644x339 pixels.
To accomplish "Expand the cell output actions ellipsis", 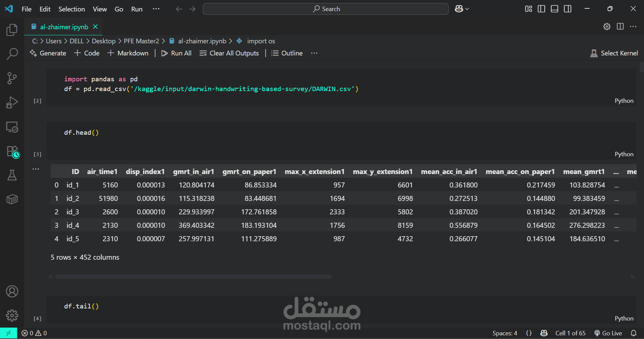I will 36,169.
